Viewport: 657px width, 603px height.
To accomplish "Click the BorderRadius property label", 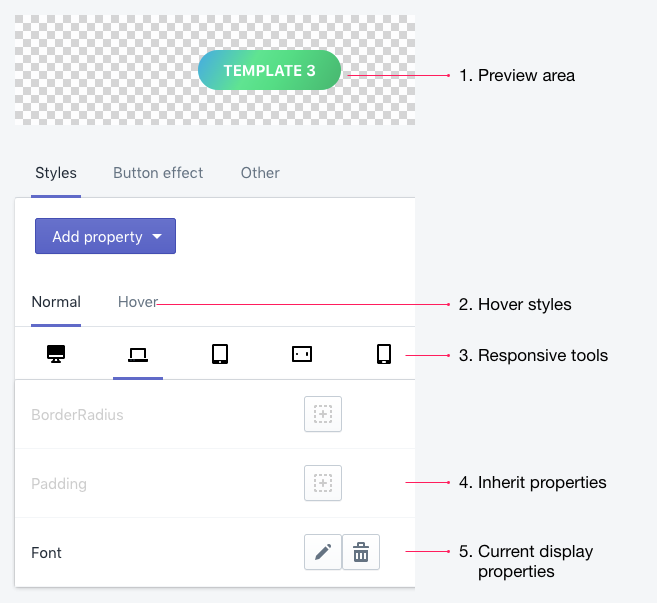I will [77, 415].
